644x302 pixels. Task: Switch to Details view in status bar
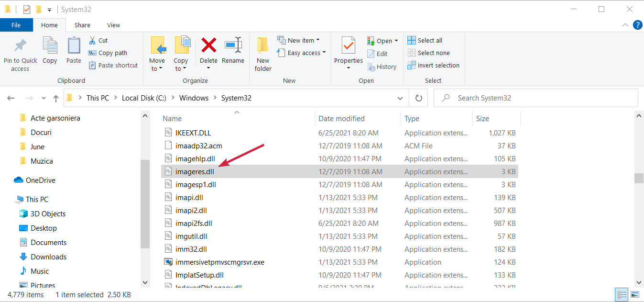(622, 294)
